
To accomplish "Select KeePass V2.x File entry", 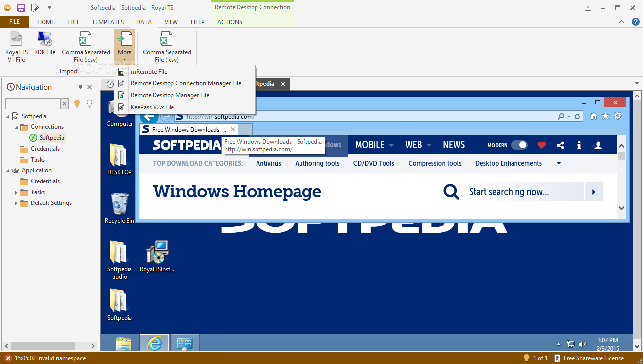I will [x=184, y=107].
